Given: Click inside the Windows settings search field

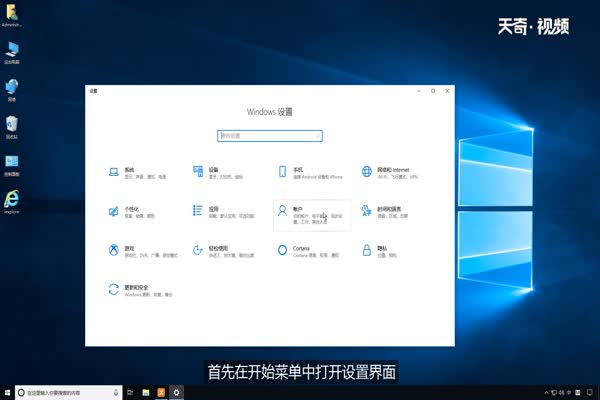Looking at the screenshot, I should (270, 136).
